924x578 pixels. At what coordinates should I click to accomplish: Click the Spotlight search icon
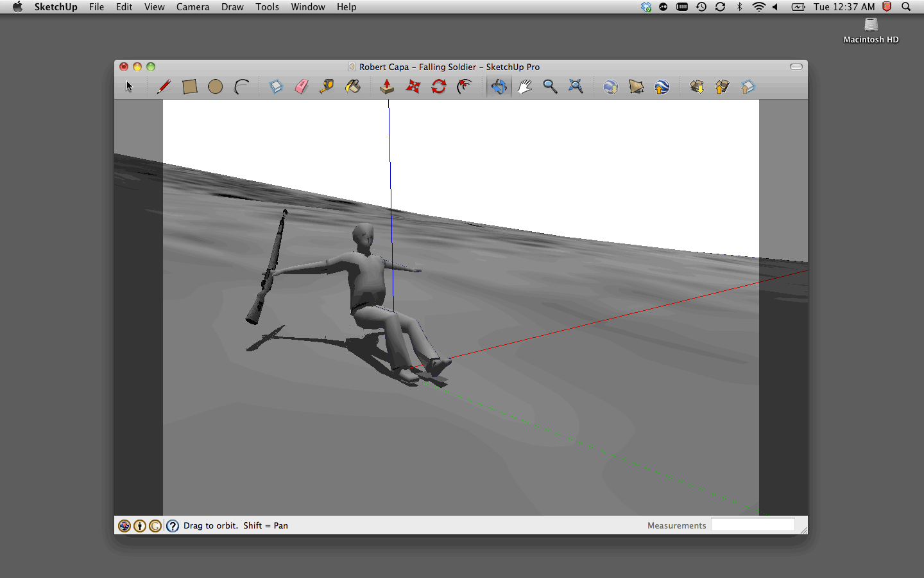click(906, 7)
